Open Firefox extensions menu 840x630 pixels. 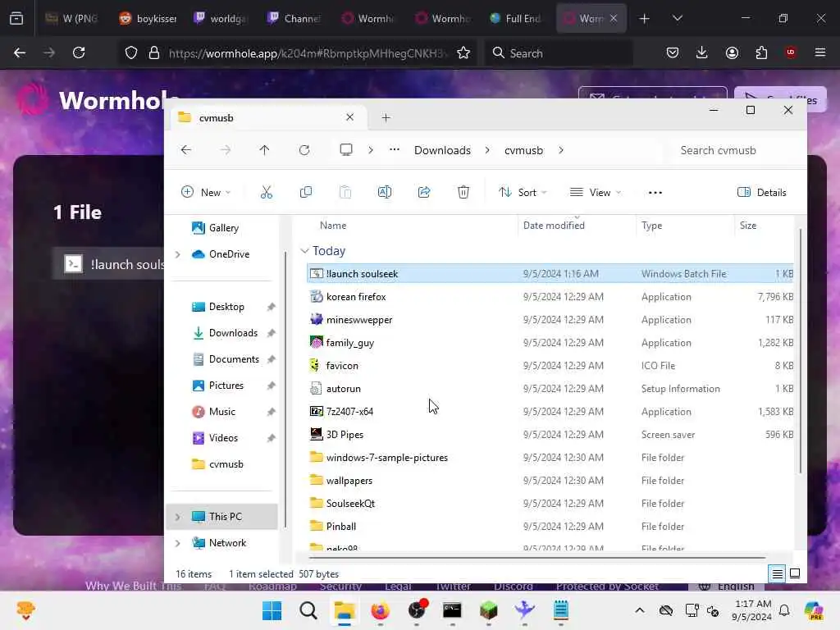(761, 52)
